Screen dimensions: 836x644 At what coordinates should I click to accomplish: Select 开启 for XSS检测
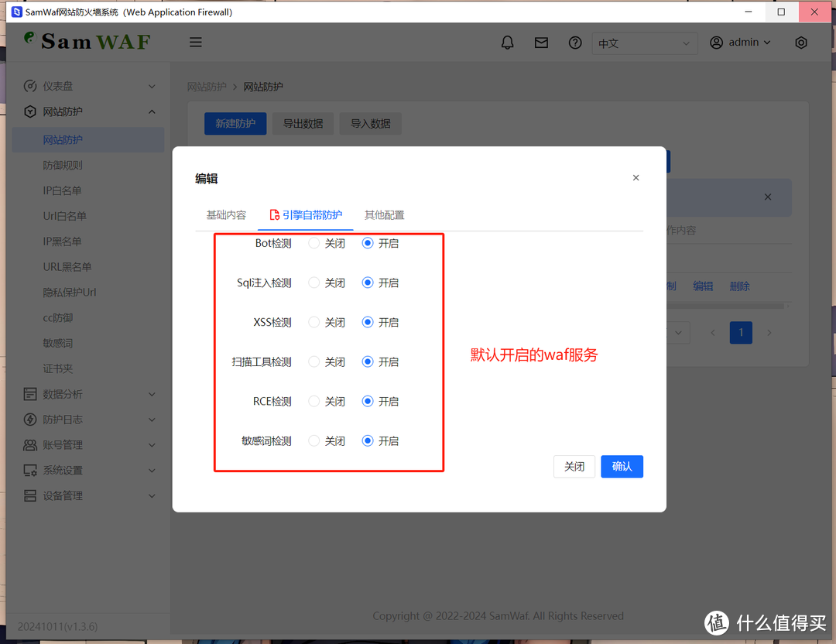click(x=368, y=322)
